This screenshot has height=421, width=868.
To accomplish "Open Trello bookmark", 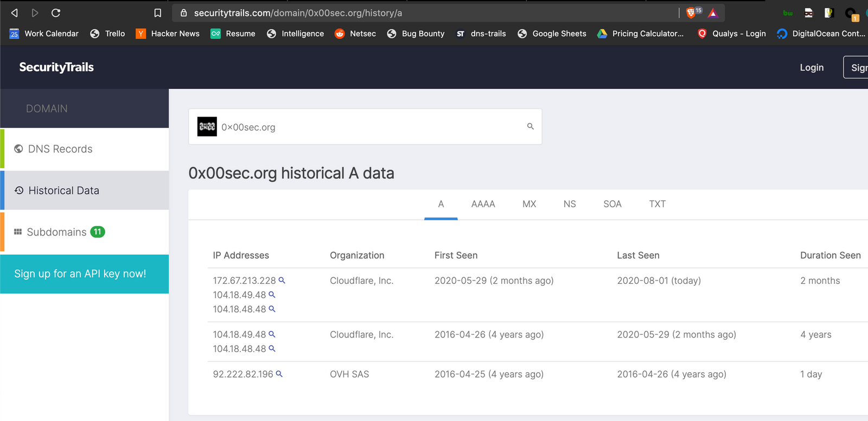I will (107, 34).
